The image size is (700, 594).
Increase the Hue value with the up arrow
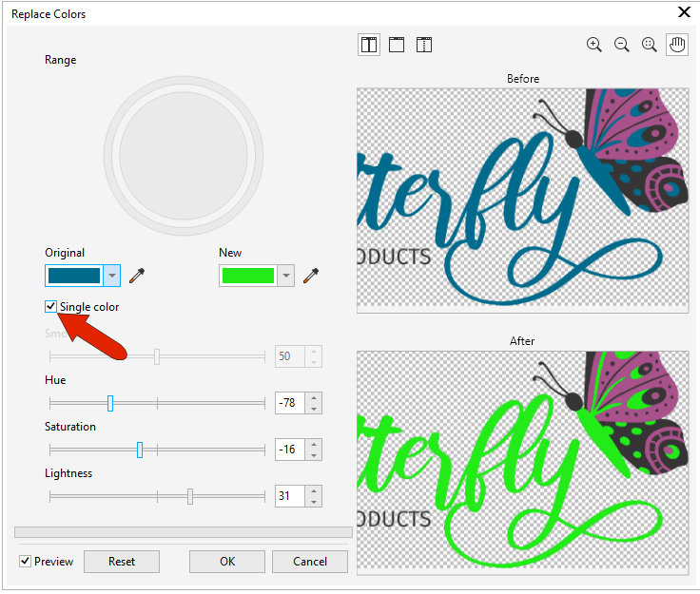(x=314, y=398)
